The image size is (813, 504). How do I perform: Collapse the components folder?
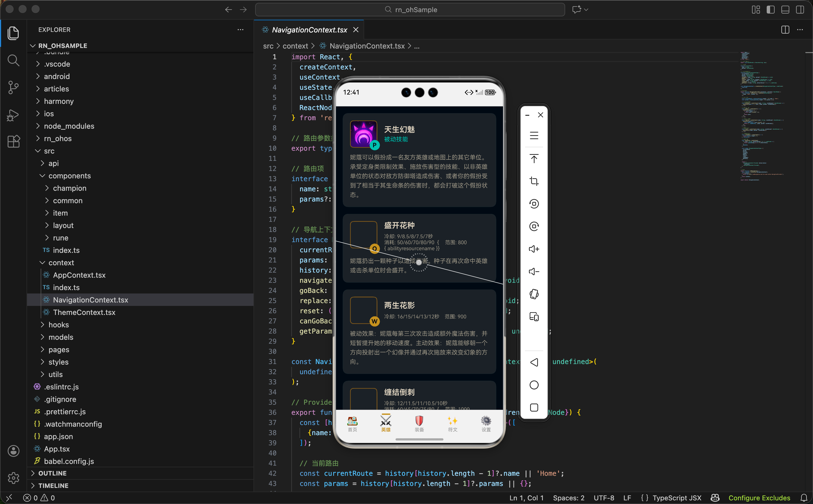[x=69, y=176]
